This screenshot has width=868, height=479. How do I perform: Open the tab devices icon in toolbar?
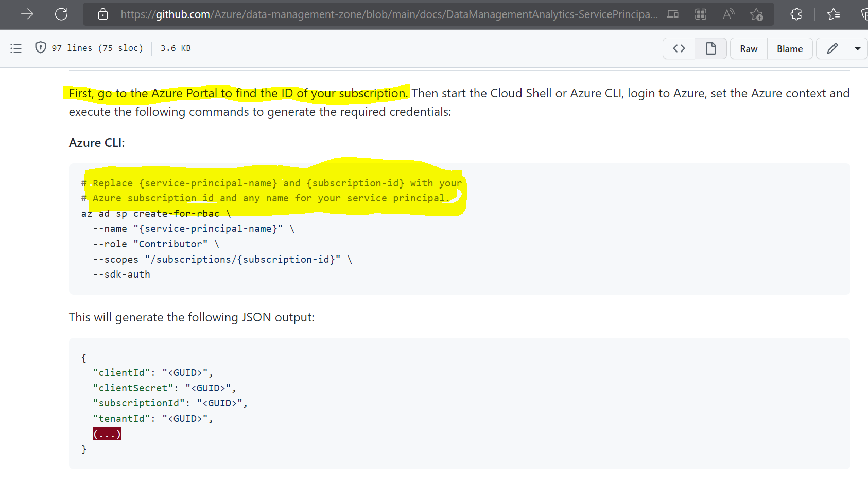click(x=672, y=14)
